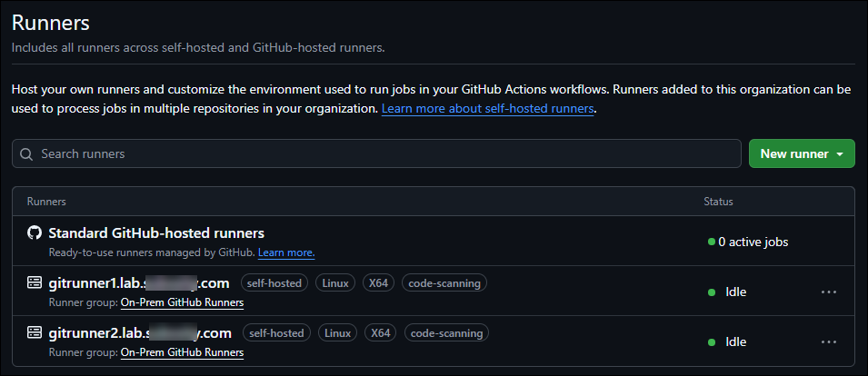868x376 pixels.
Task: Click the server icon next to gitrunner1
Action: [35, 283]
